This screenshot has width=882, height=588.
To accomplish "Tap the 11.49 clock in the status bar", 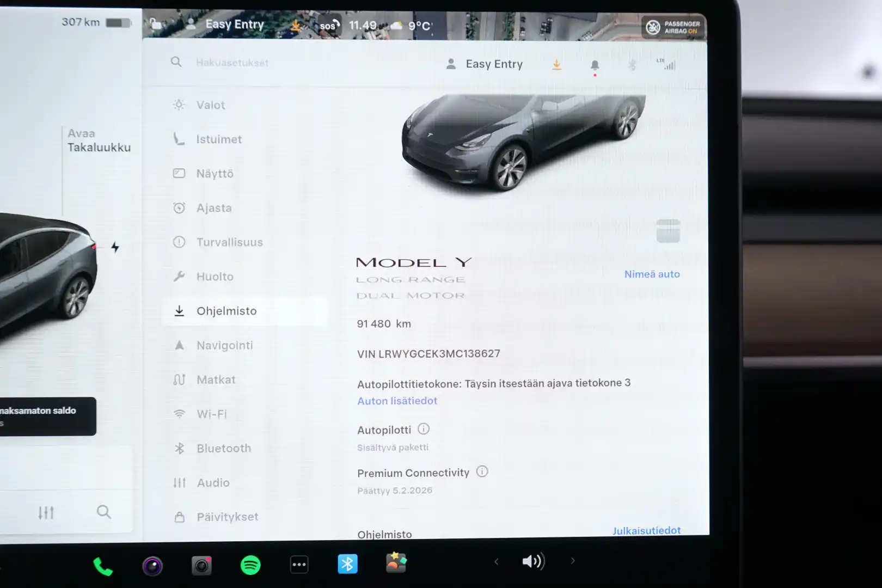I will point(363,26).
